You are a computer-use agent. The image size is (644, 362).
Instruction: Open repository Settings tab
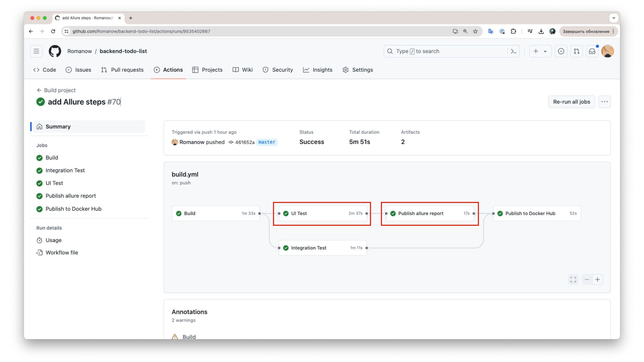[358, 70]
